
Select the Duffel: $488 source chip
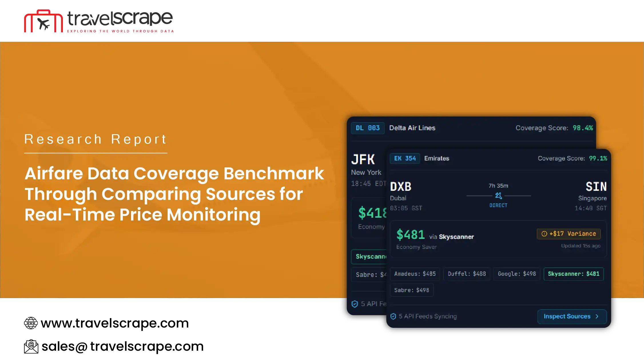(x=467, y=274)
